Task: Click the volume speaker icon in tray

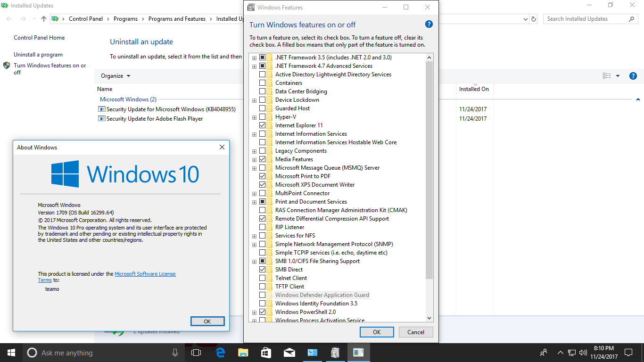Action: (x=583, y=353)
